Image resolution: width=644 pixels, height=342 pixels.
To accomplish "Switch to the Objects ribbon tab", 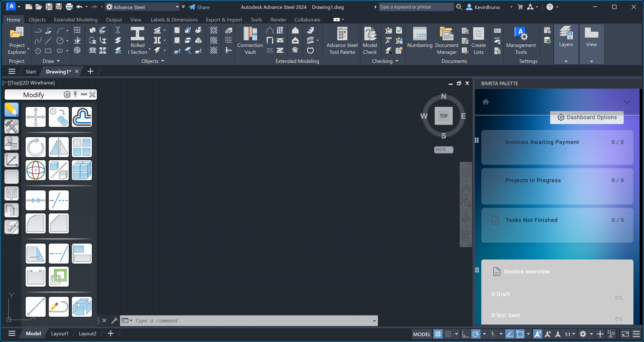I will point(37,19).
